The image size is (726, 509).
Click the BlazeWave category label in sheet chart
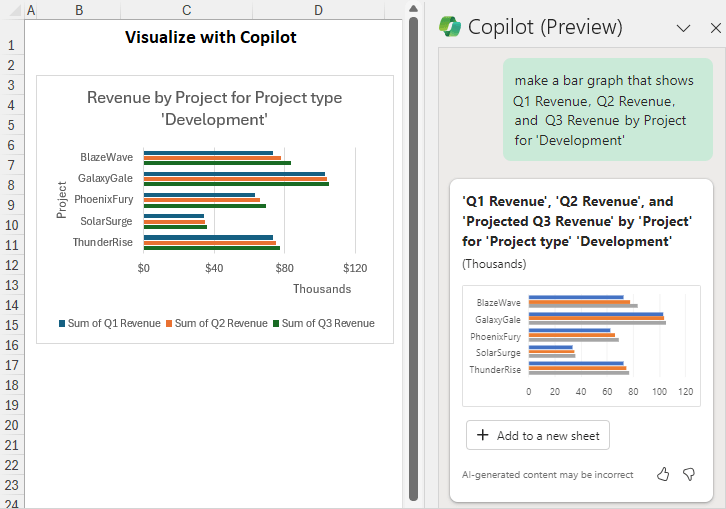click(x=106, y=157)
